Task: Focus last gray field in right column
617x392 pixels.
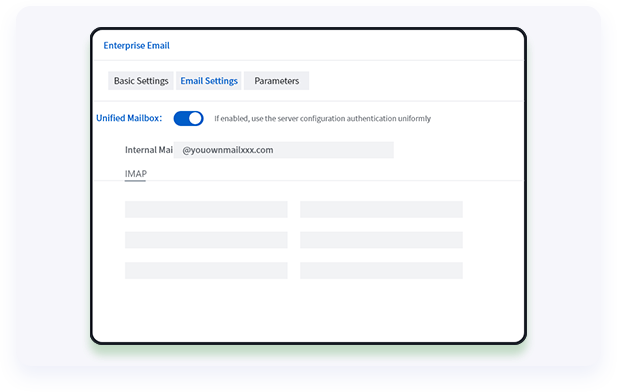Action: point(381,271)
